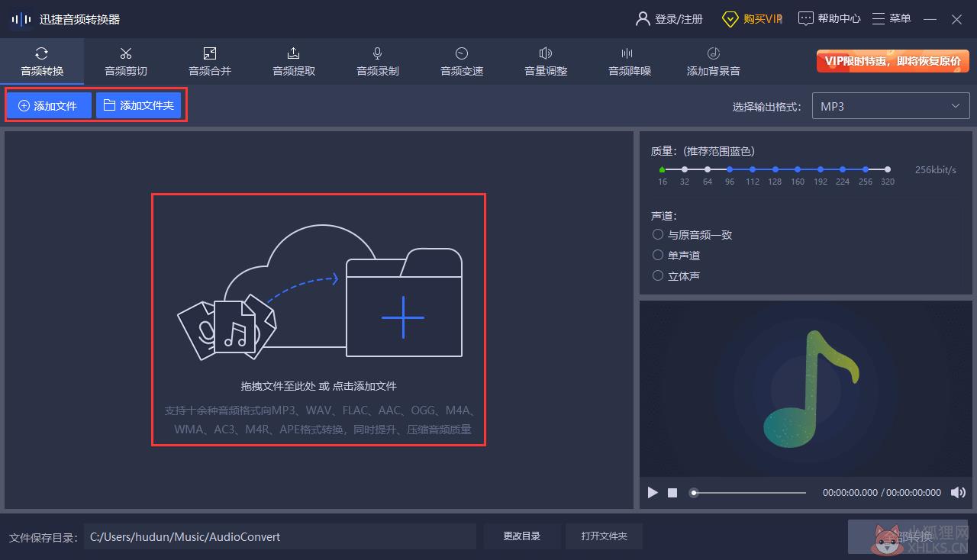Click the VIP限时特惠 promo banner
977x560 pixels.
coord(893,61)
